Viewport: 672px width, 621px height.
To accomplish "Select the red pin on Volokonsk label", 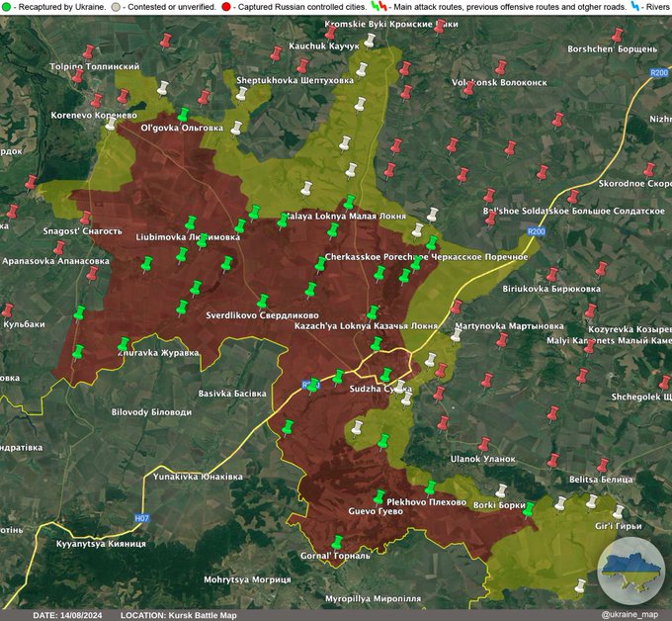I will (468, 88).
